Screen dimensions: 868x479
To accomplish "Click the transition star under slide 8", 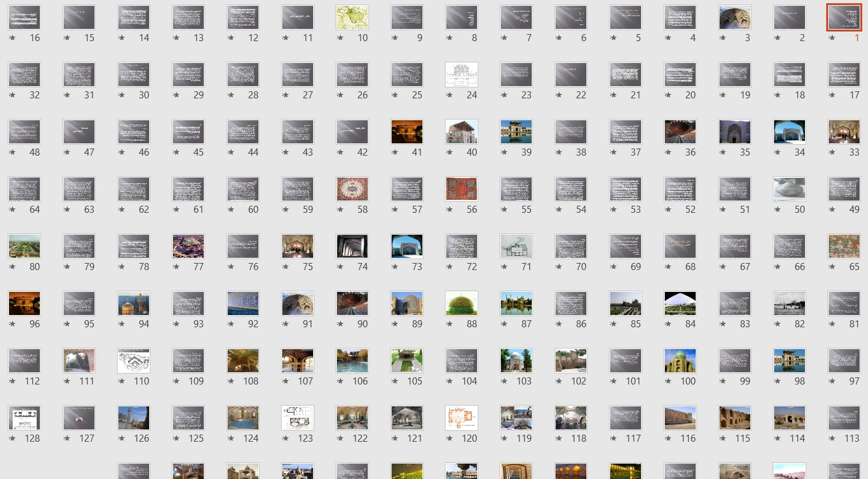I will [x=449, y=38].
